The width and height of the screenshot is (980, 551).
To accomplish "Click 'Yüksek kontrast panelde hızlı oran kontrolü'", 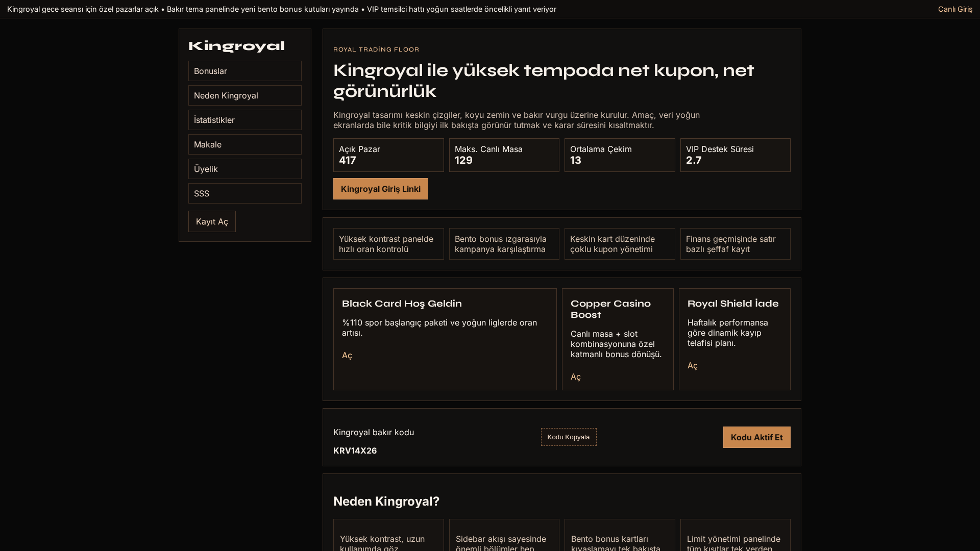I will tap(388, 244).
